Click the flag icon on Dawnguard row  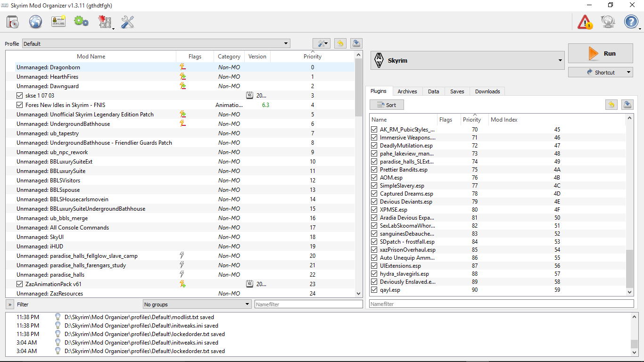182,86
